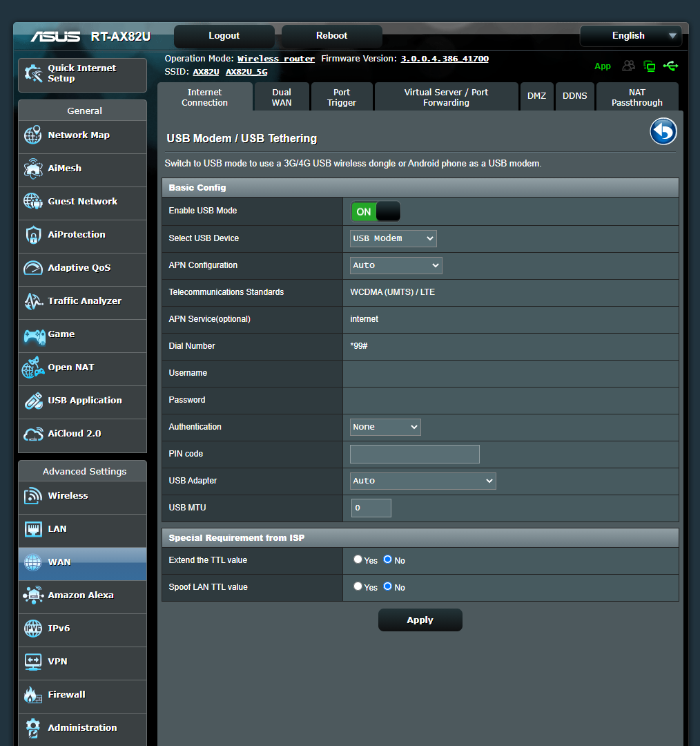Click the Traffic Analyzer waveform icon
The height and width of the screenshot is (746, 700).
click(34, 301)
